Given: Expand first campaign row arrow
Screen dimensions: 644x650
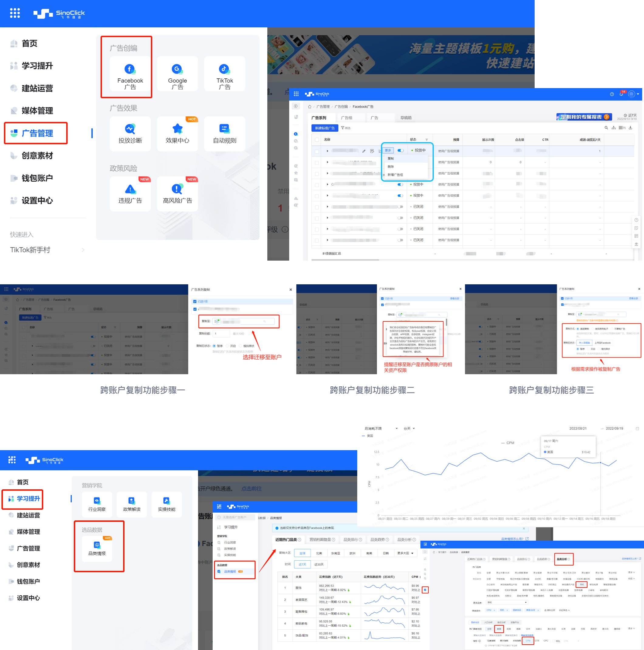Looking at the screenshot, I should coord(327,151).
